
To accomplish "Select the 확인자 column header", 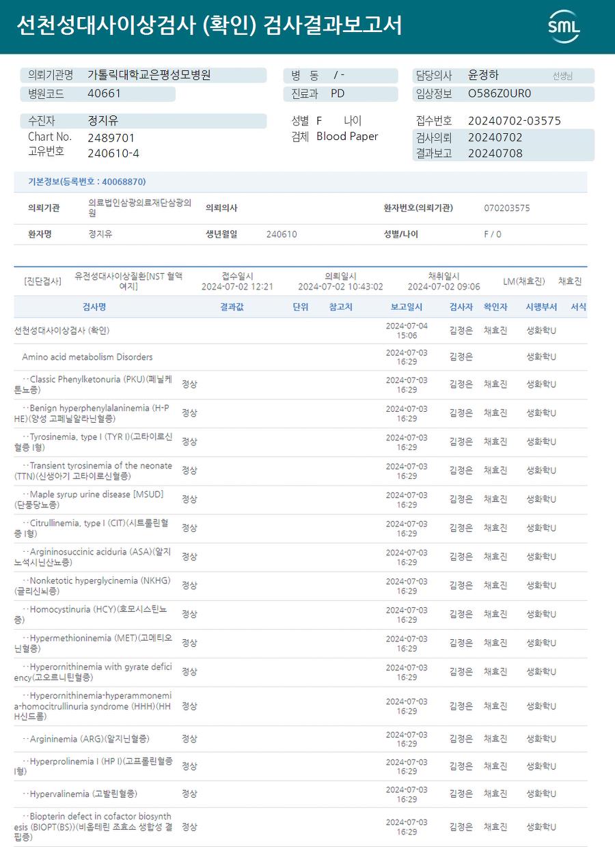I will pyautogui.click(x=495, y=307).
